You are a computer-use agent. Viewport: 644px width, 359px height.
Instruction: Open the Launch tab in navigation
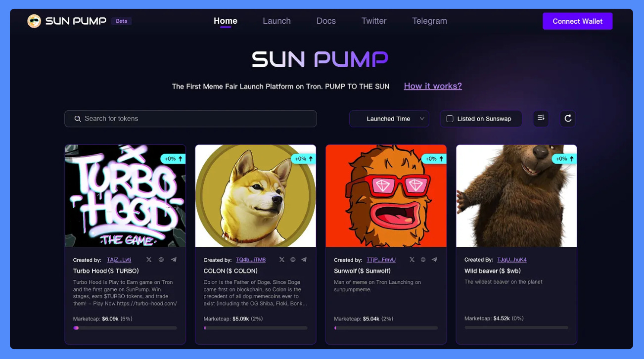tap(276, 21)
